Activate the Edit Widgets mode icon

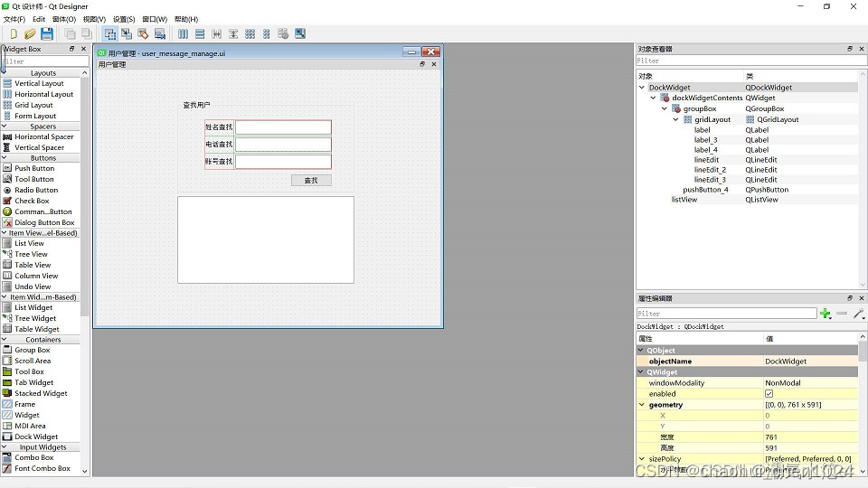[110, 33]
